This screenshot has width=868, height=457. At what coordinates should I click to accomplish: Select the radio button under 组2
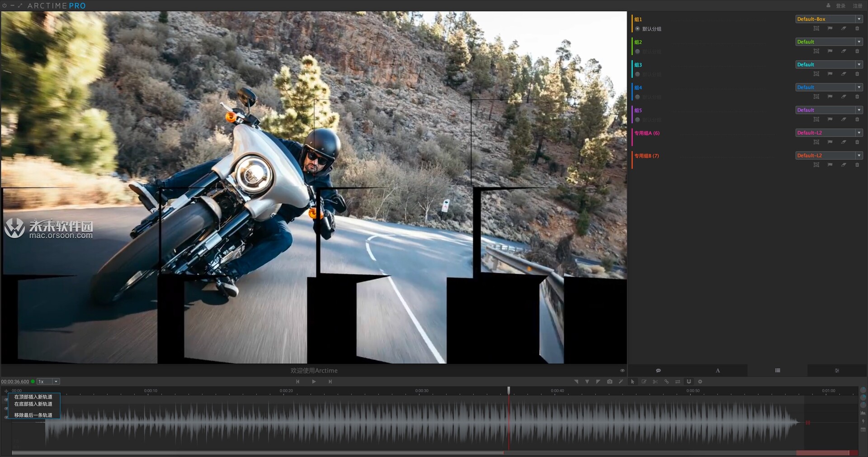coord(637,51)
